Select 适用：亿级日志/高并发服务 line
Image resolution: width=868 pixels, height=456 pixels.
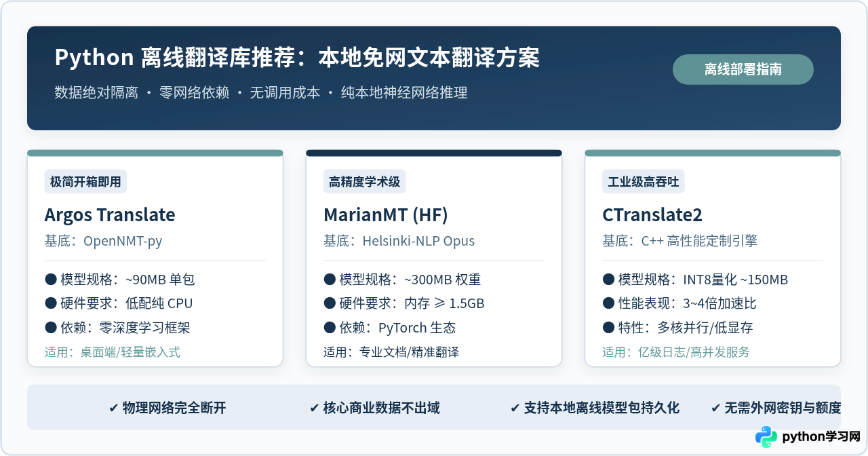(676, 352)
